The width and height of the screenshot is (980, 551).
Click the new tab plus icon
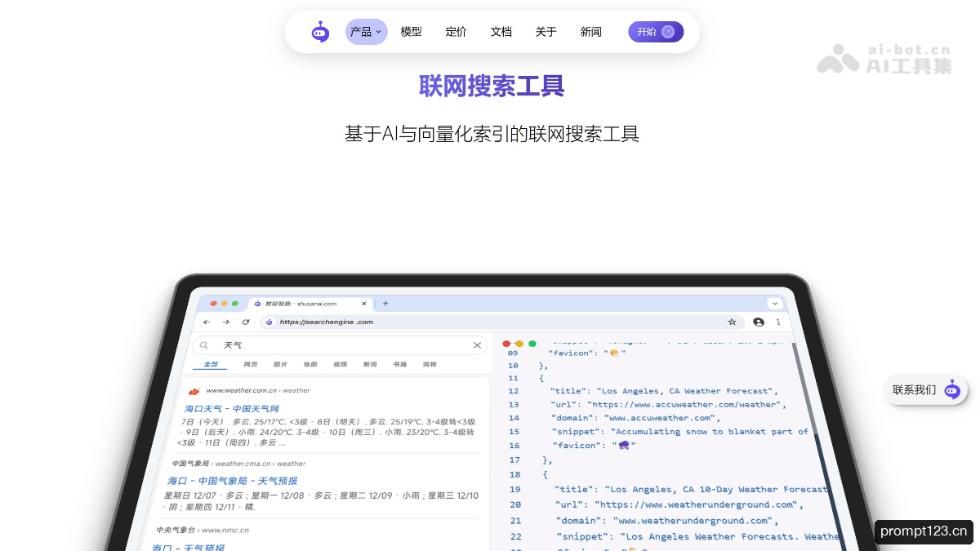(x=385, y=304)
